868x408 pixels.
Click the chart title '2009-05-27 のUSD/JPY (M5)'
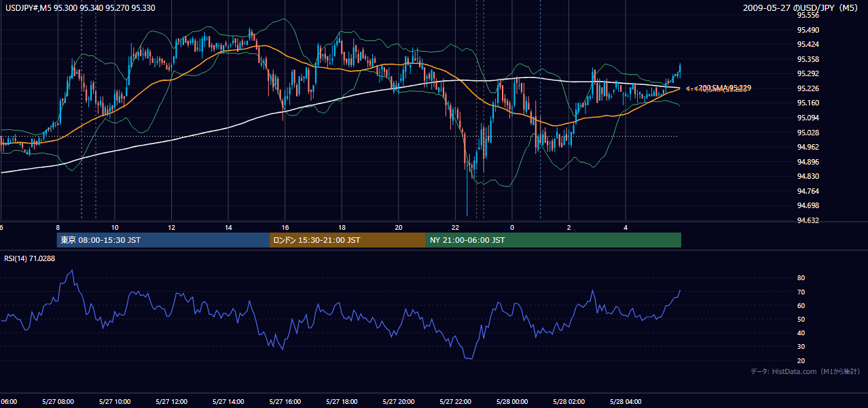(801, 8)
